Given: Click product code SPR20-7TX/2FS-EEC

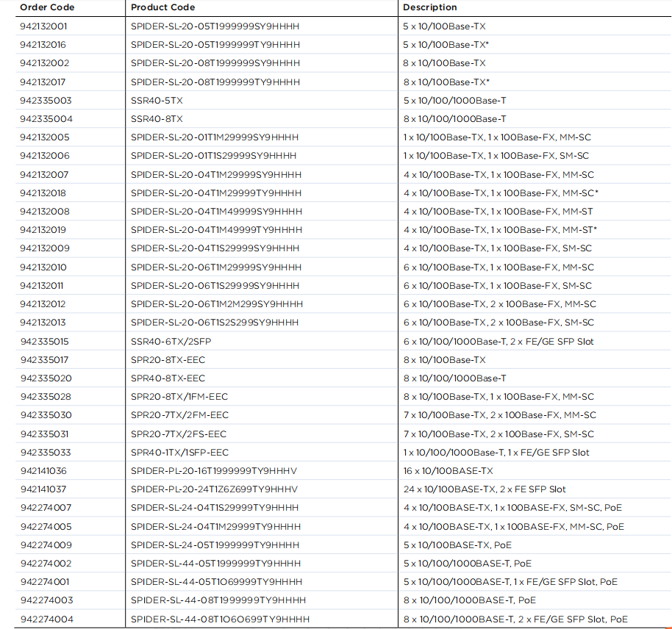Looking at the screenshot, I should tap(179, 434).
